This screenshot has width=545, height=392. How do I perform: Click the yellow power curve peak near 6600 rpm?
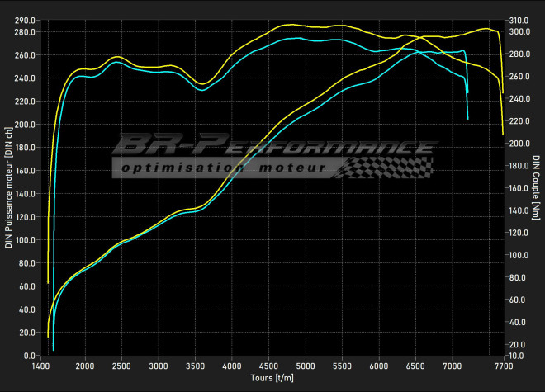click(x=421, y=36)
